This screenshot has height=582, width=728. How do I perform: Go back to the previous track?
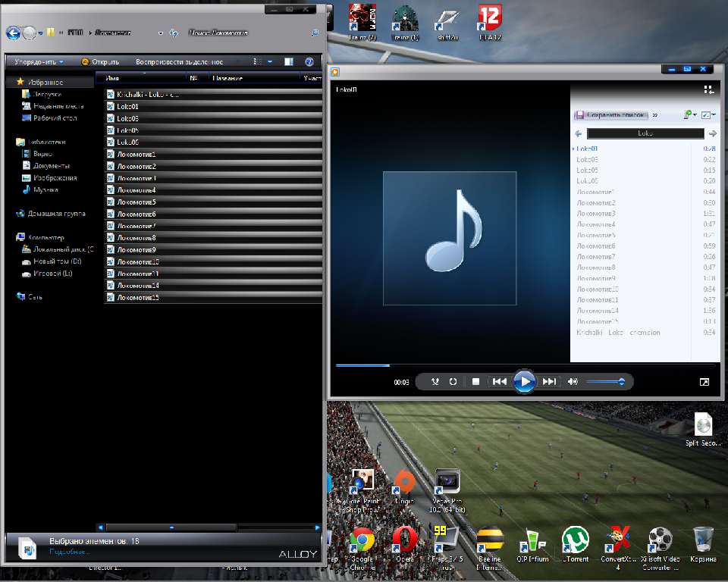point(499,382)
